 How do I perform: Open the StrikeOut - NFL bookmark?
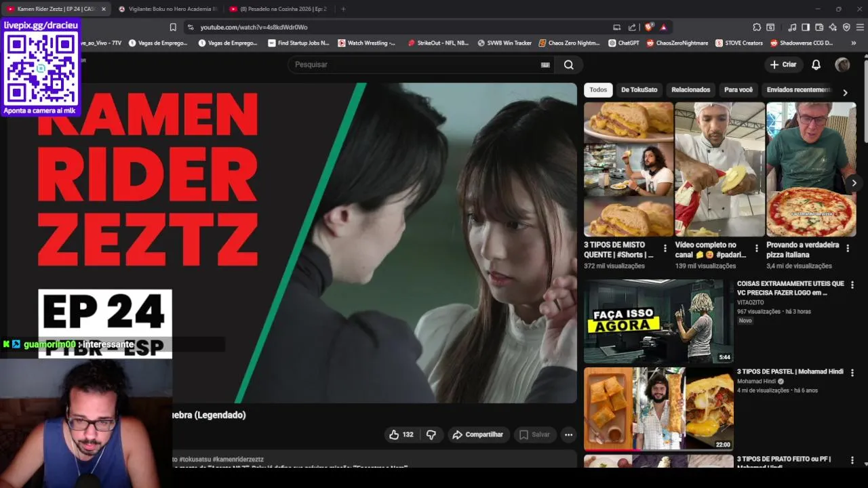tap(439, 43)
